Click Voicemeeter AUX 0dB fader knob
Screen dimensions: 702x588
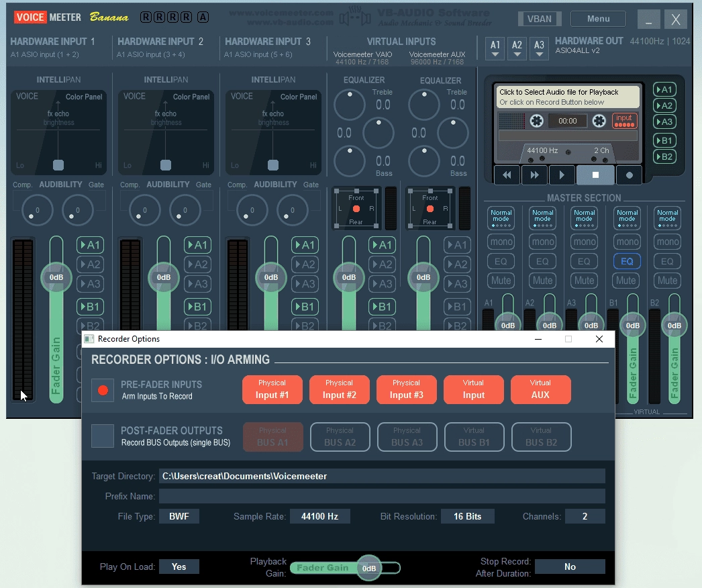[423, 277]
